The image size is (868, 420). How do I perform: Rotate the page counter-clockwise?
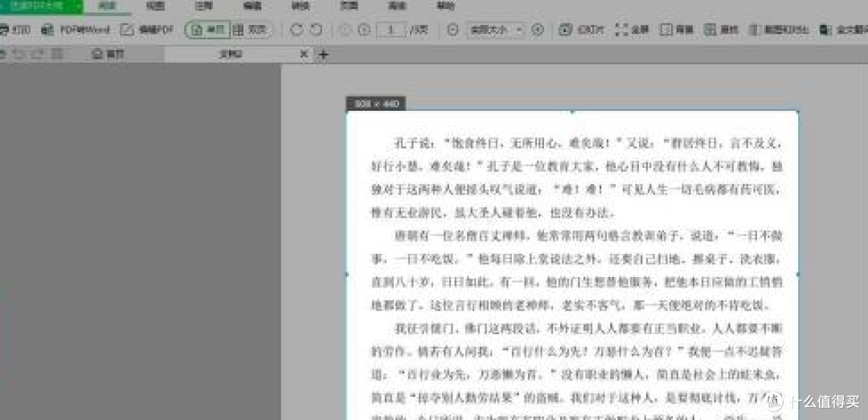(x=316, y=30)
